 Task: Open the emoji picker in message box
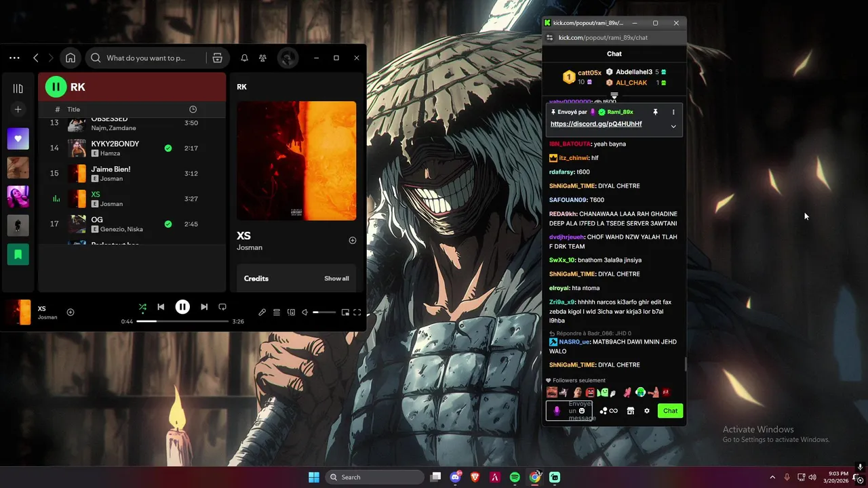[x=582, y=411]
